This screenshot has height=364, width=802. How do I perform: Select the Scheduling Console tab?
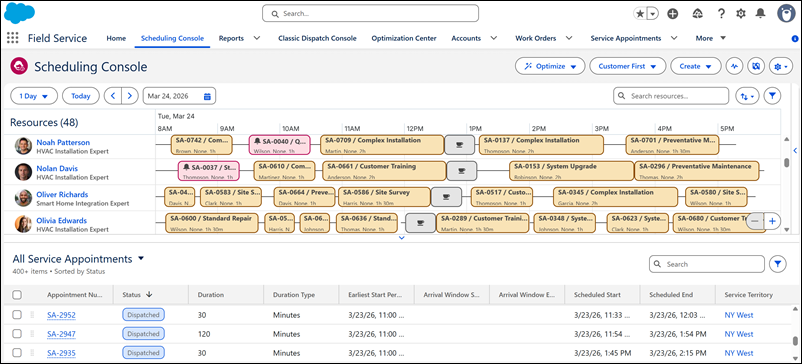point(172,38)
